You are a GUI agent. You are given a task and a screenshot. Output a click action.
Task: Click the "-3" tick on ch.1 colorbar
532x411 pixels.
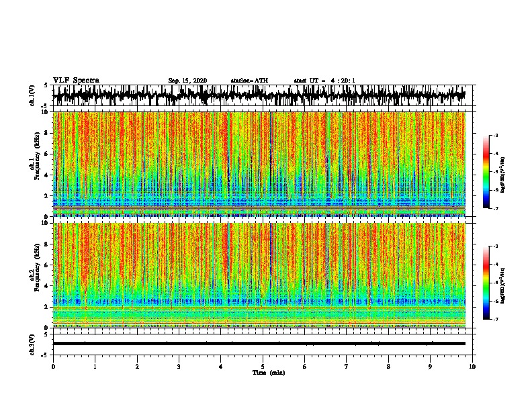(x=495, y=136)
